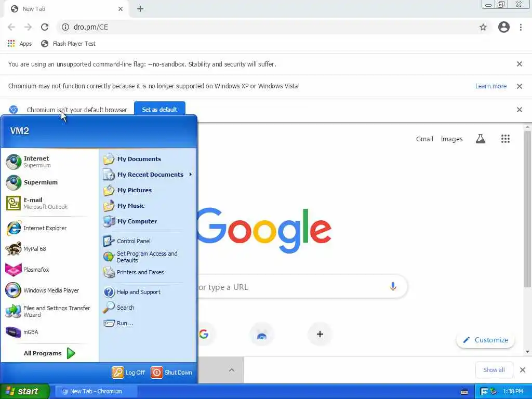This screenshot has width=532, height=399.
Task: Open My Computer
Action: [x=148, y=221]
